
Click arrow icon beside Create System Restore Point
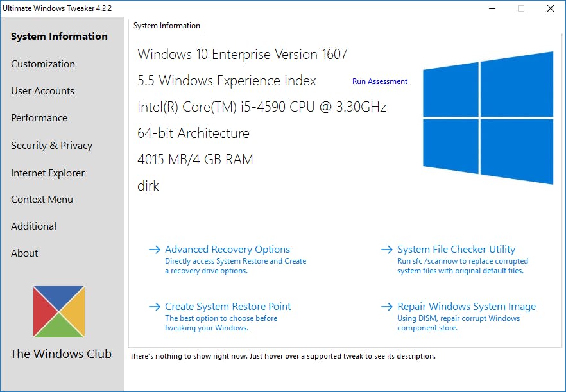pyautogui.click(x=154, y=307)
